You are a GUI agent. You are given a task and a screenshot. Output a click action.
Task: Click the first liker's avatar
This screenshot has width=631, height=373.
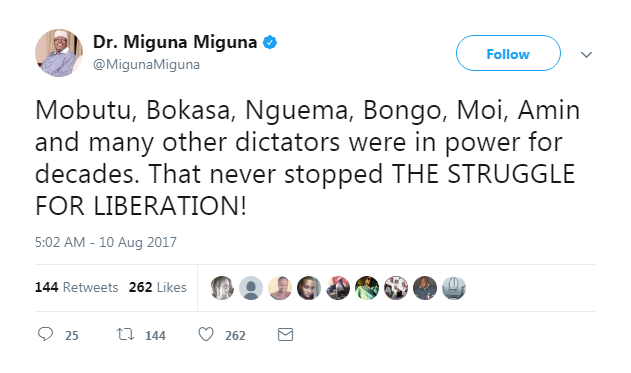click(222, 288)
